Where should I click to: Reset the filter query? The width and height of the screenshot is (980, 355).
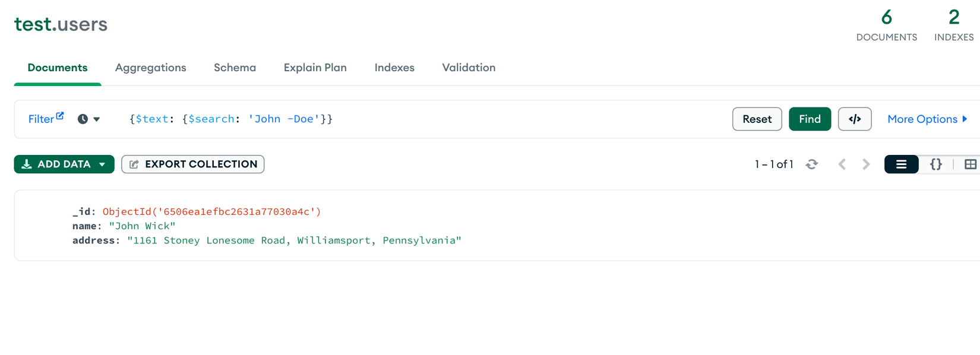click(x=757, y=119)
